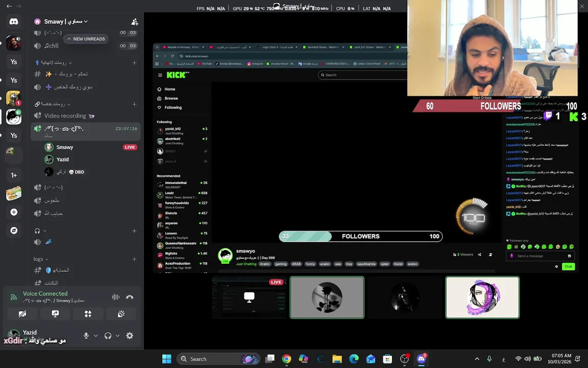Click green Chat button in streamed Kick

pyautogui.click(x=569, y=267)
